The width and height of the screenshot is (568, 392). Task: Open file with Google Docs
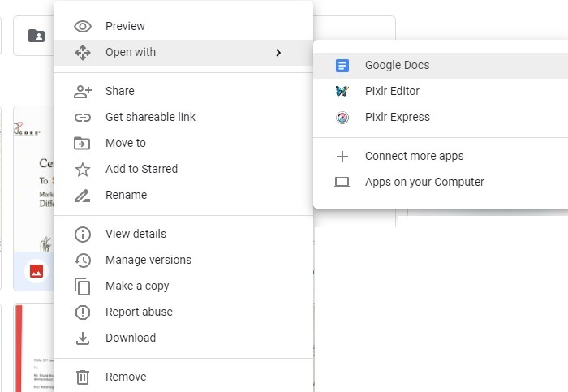441,66
